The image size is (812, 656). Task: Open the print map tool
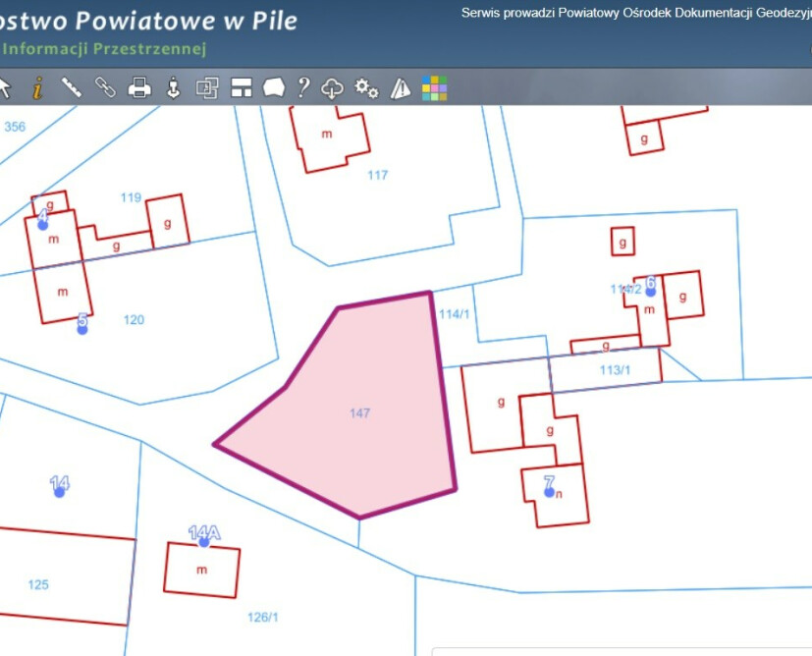pyautogui.click(x=139, y=88)
